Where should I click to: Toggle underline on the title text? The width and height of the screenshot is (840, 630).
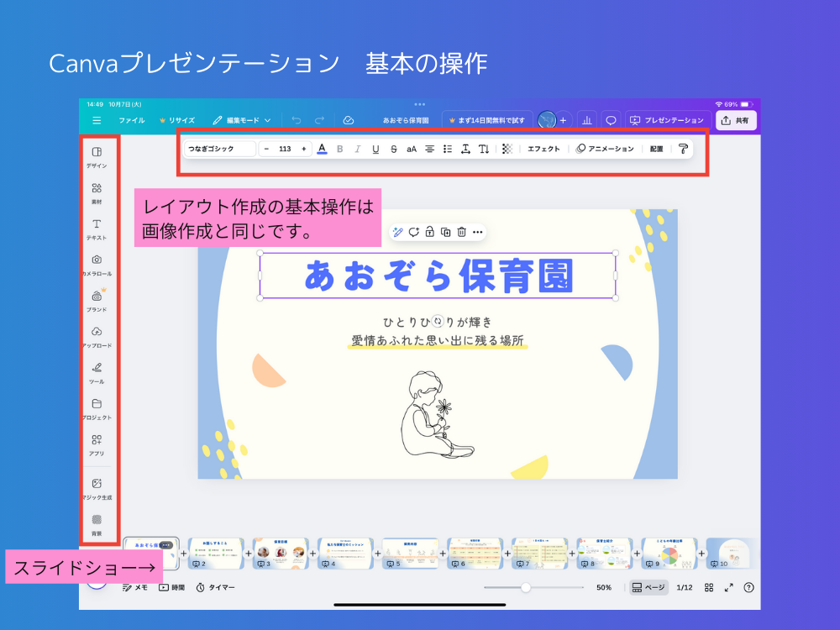pos(376,149)
